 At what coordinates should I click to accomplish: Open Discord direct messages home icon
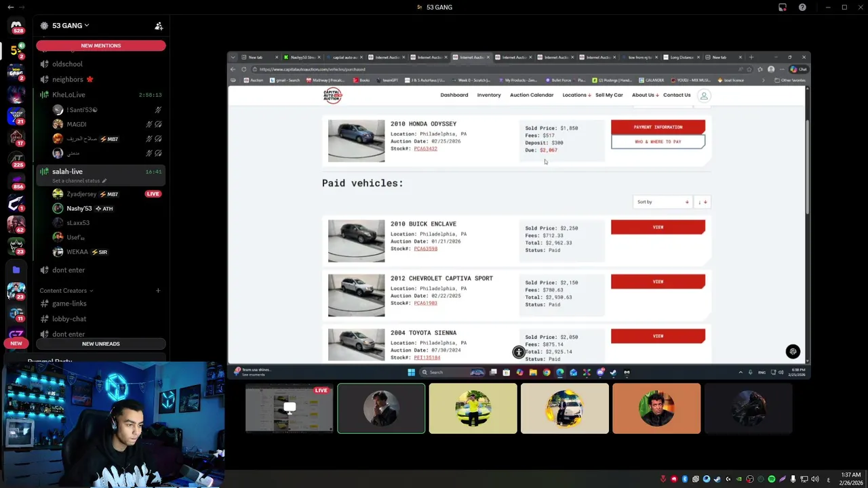point(16,26)
